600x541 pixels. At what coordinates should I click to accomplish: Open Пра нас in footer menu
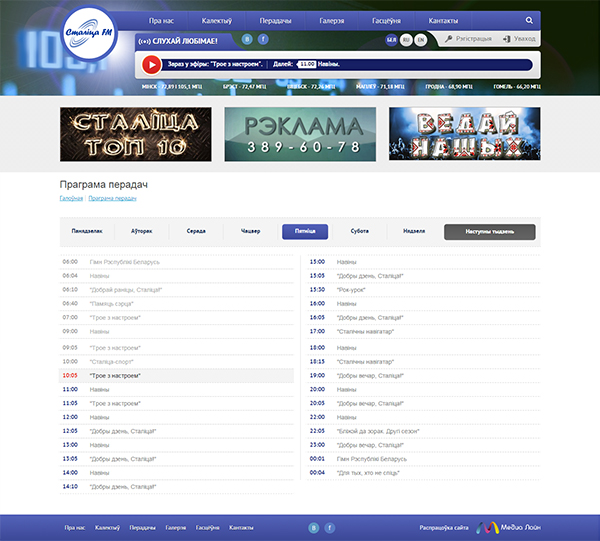tap(75, 528)
